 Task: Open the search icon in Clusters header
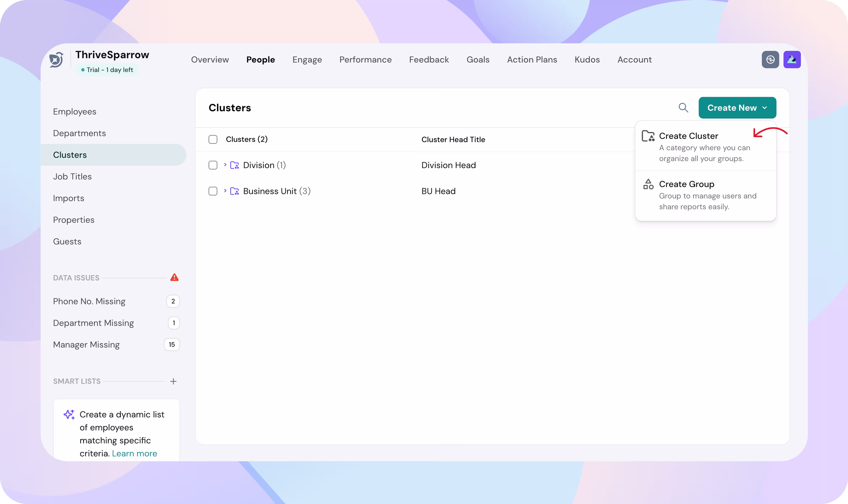(x=683, y=108)
